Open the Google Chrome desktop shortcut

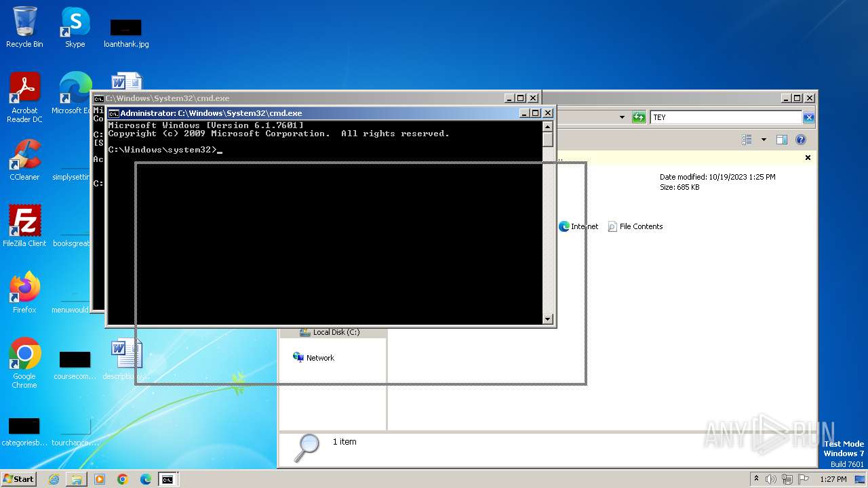[x=24, y=363]
